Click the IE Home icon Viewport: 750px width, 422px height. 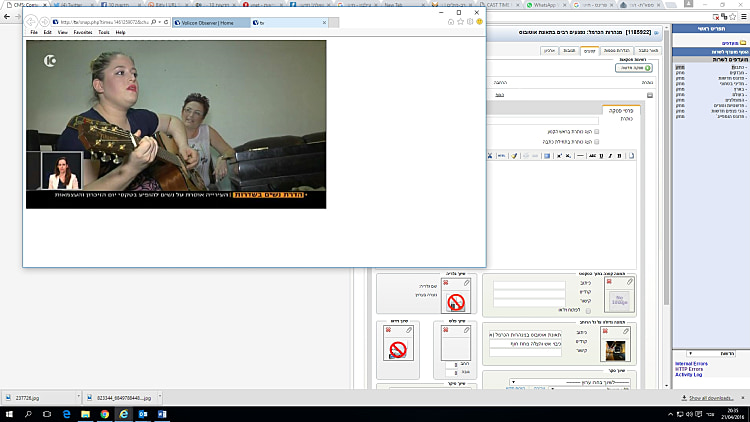(451, 21)
